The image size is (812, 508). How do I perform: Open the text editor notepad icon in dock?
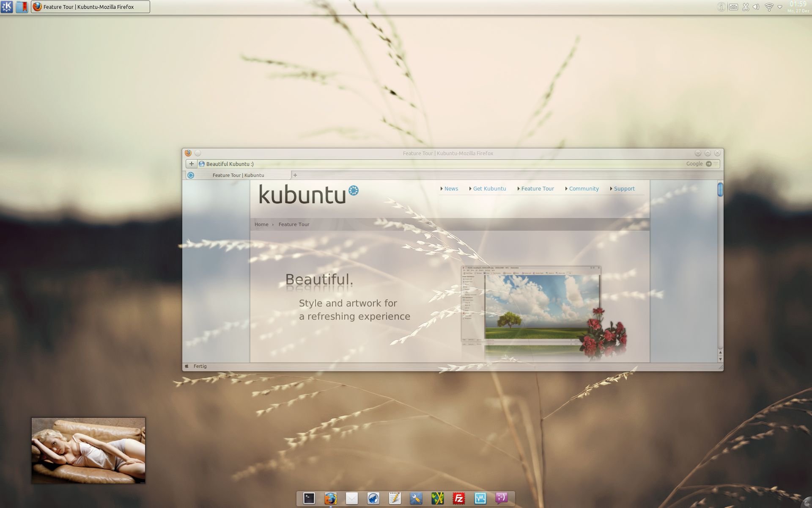(x=395, y=499)
